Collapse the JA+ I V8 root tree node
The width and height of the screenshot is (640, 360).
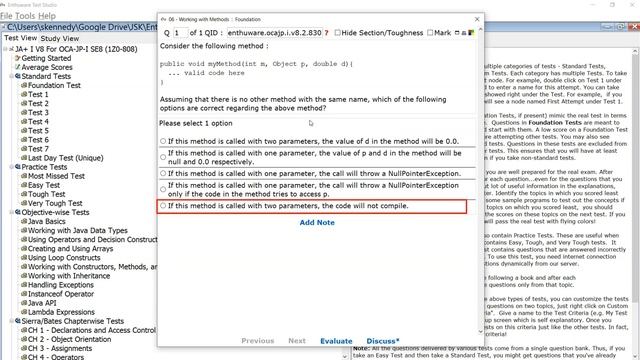[x=5, y=49]
